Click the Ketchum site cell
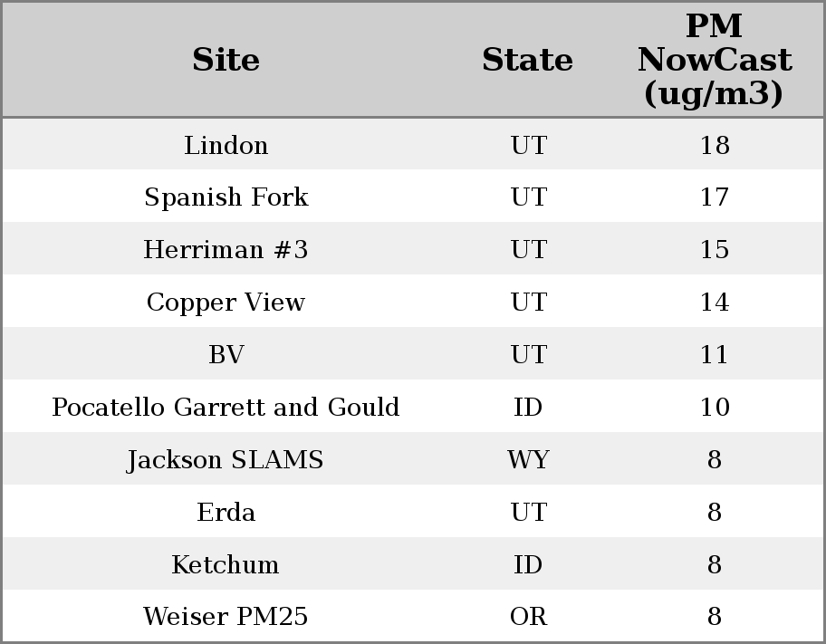 226,565
